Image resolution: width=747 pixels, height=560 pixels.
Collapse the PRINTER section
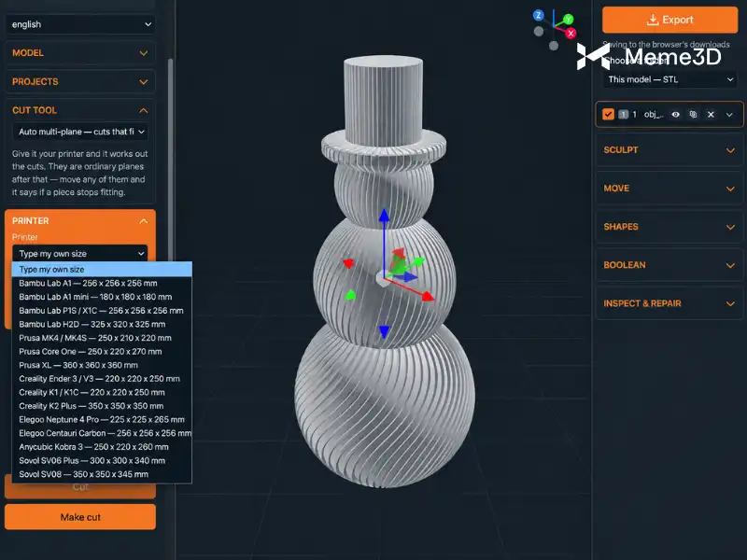80,221
